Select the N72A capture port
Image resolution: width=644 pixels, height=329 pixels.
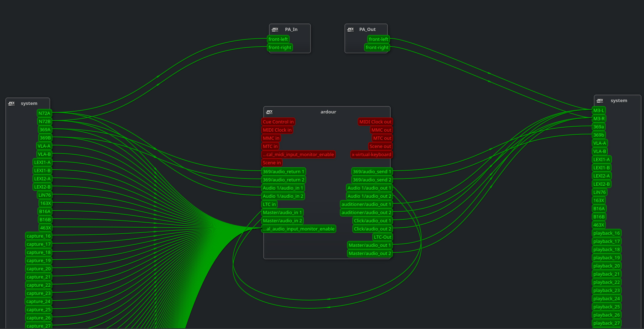tap(45, 113)
